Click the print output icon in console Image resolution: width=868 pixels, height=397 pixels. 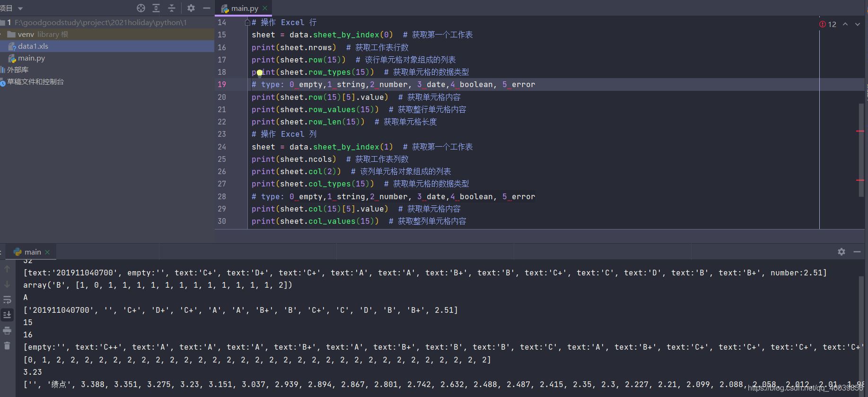pos(7,330)
